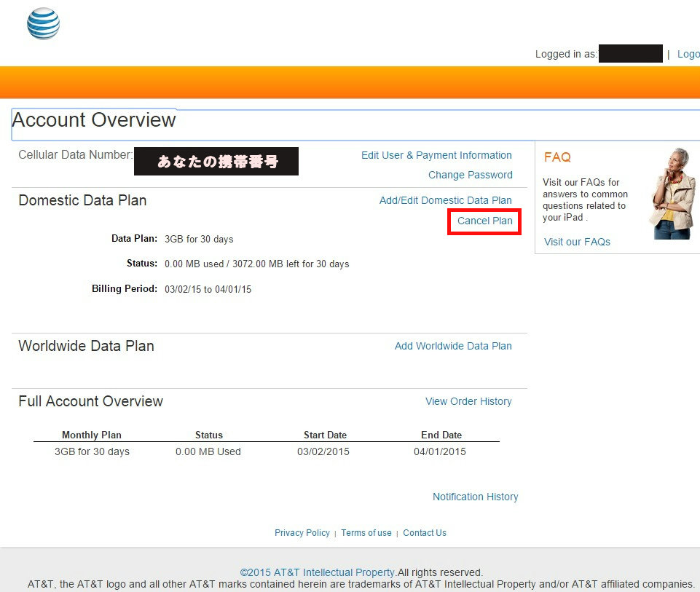The image size is (700, 592).
Task: Click the 'Logged in as:' label
Action: tap(566, 54)
